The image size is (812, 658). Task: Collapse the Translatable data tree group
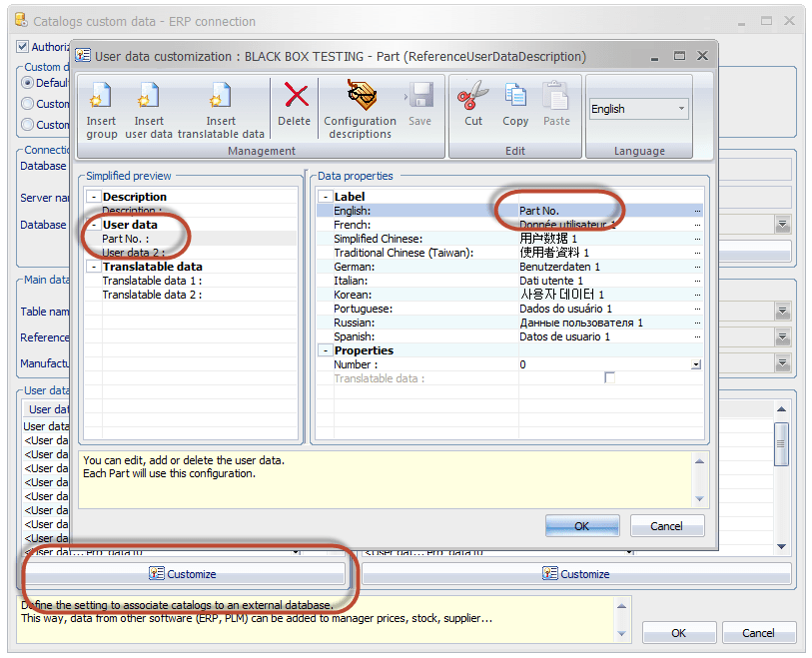click(x=93, y=267)
